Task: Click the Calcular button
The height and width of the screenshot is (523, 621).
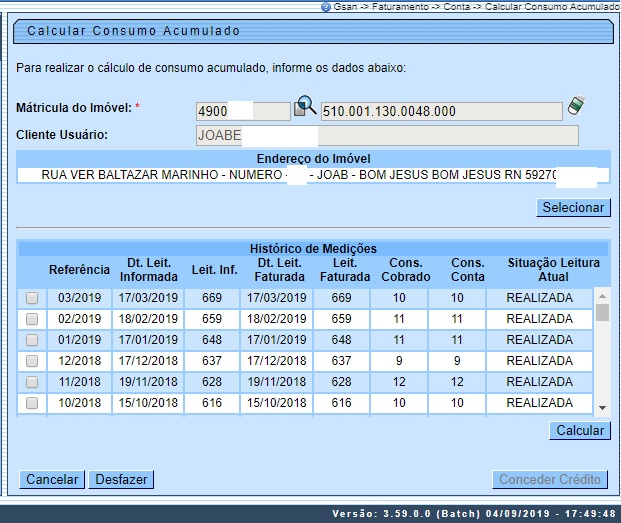Action: (x=579, y=431)
